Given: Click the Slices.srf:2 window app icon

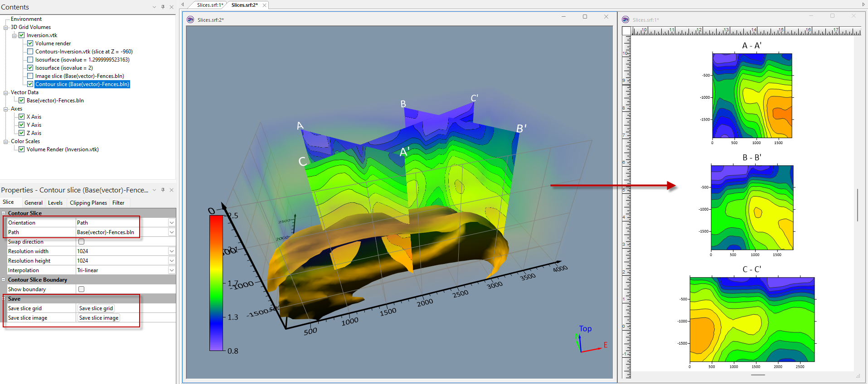Looking at the screenshot, I should 190,20.
